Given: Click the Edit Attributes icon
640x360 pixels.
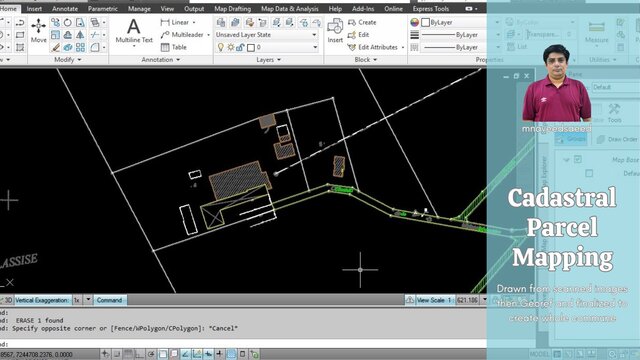Looking at the screenshot, I should tap(352, 47).
